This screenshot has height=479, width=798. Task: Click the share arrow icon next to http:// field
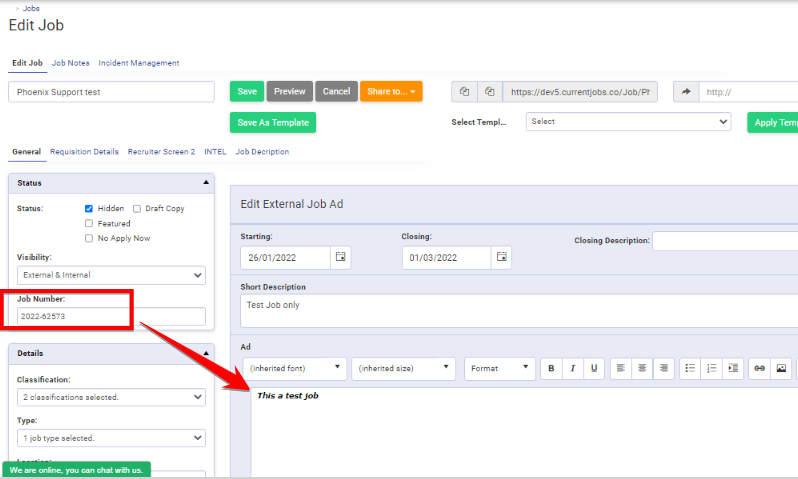pyautogui.click(x=686, y=92)
